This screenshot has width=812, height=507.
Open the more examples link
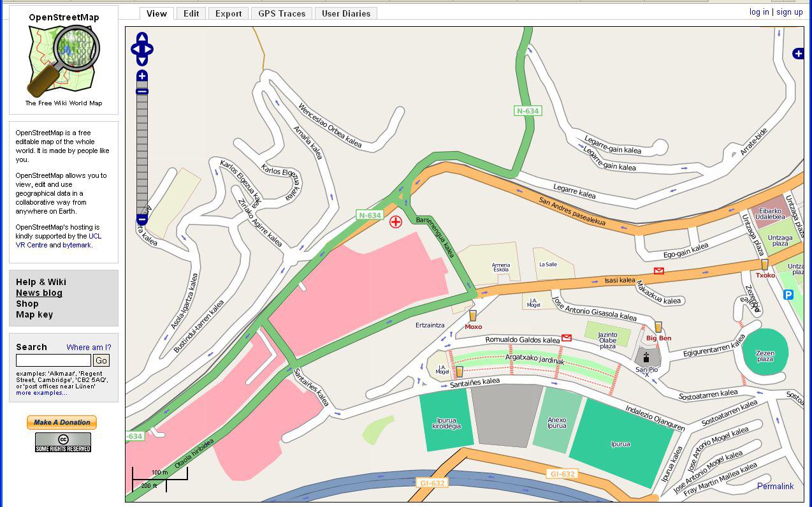[41, 393]
